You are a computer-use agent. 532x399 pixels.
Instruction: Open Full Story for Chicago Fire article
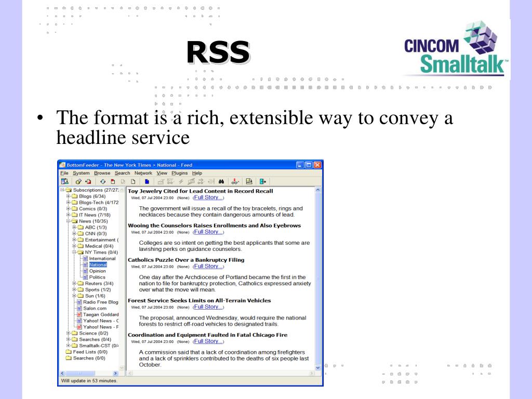(x=208, y=341)
